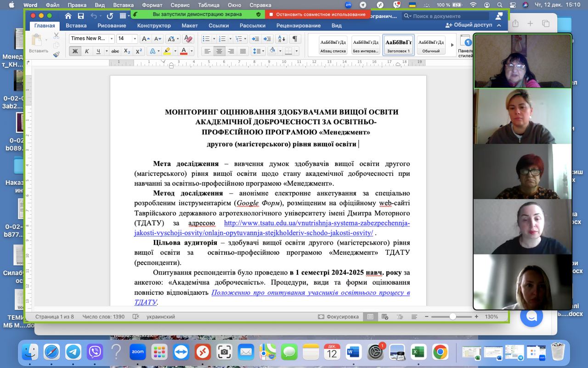Show paragraph marks with the ¶ icon
Image resolution: width=588 pixels, height=368 pixels.
click(295, 39)
